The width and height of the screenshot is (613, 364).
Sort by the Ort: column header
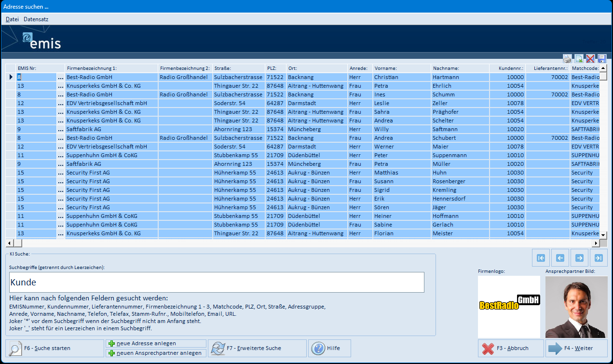point(317,68)
